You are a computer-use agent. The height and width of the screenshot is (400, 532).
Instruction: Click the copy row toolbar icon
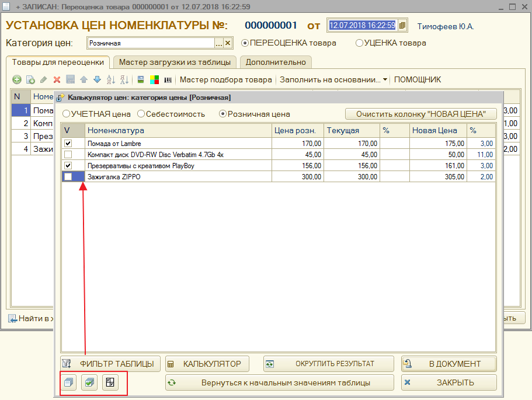tap(30, 80)
